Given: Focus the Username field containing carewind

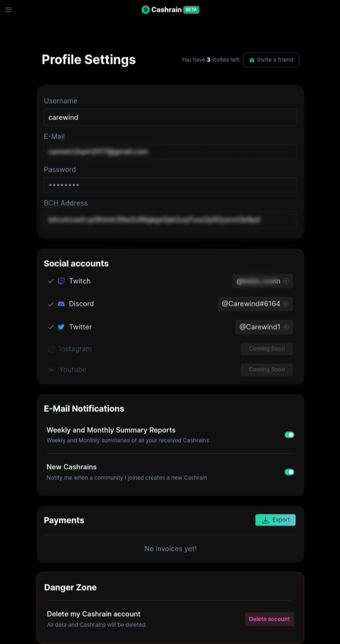Looking at the screenshot, I should click(170, 117).
